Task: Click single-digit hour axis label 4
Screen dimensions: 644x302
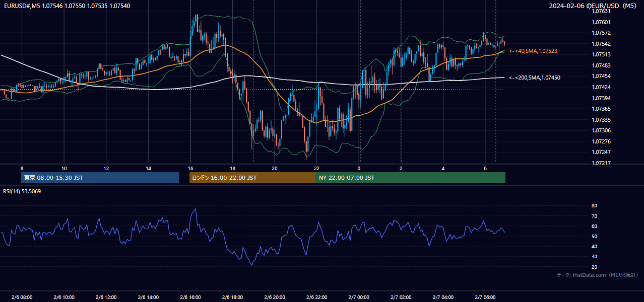Action: pos(443,168)
